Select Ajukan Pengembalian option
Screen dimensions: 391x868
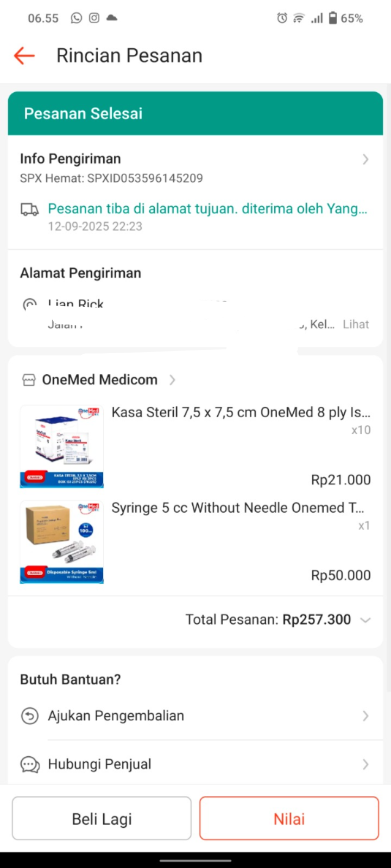click(x=116, y=716)
